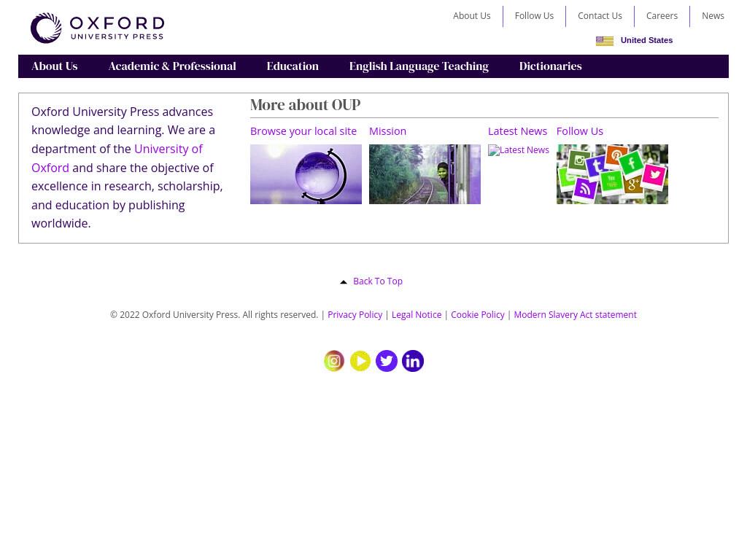Click the Latest News heading link
The width and height of the screenshot is (747, 560).
517,131
